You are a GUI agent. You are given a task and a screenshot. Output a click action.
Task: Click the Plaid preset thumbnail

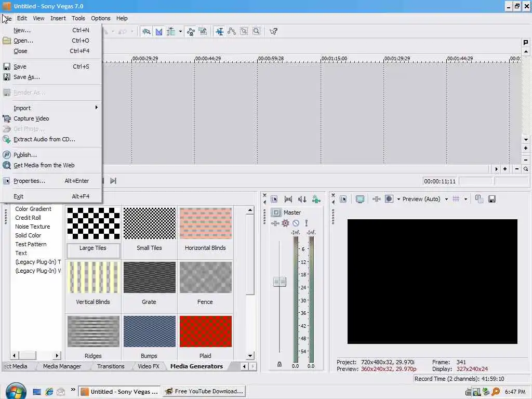[x=206, y=331]
